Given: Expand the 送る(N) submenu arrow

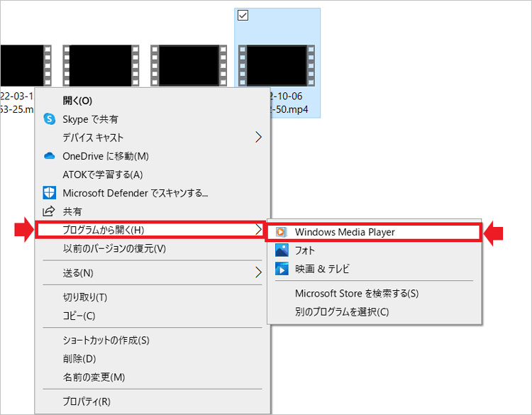Looking at the screenshot, I should coord(258,272).
